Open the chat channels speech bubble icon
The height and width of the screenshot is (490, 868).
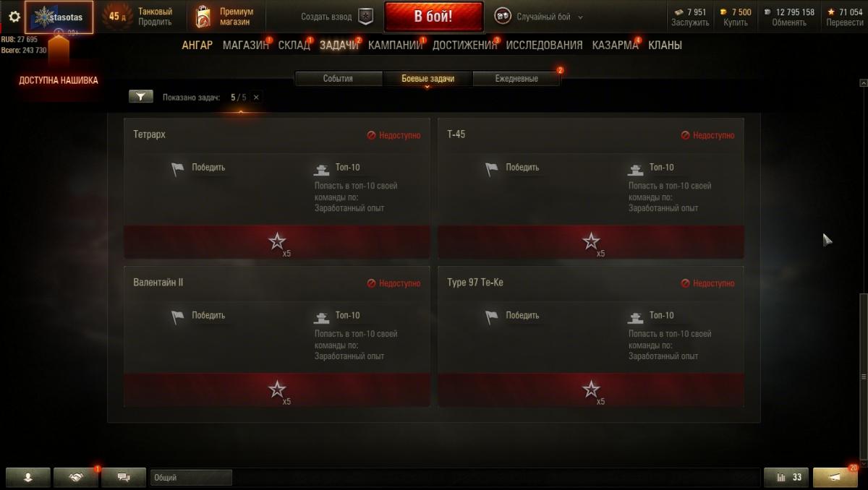123,477
